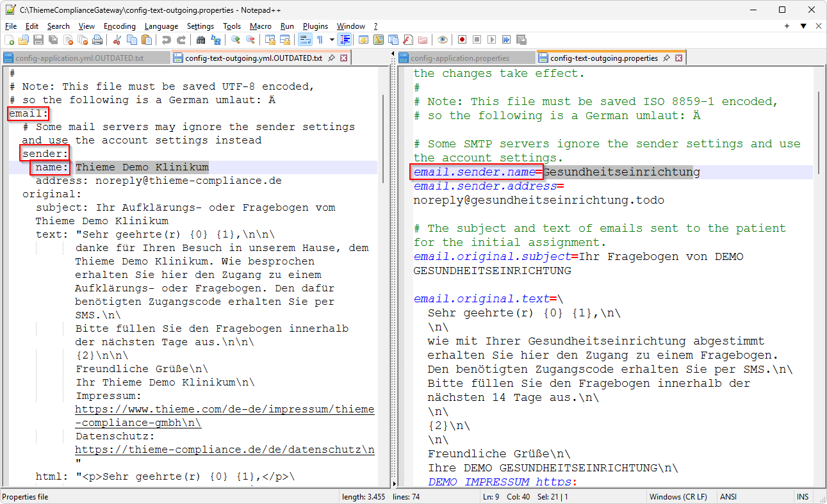Switch to config-application.properties tab
827x504 pixels.
(459, 58)
